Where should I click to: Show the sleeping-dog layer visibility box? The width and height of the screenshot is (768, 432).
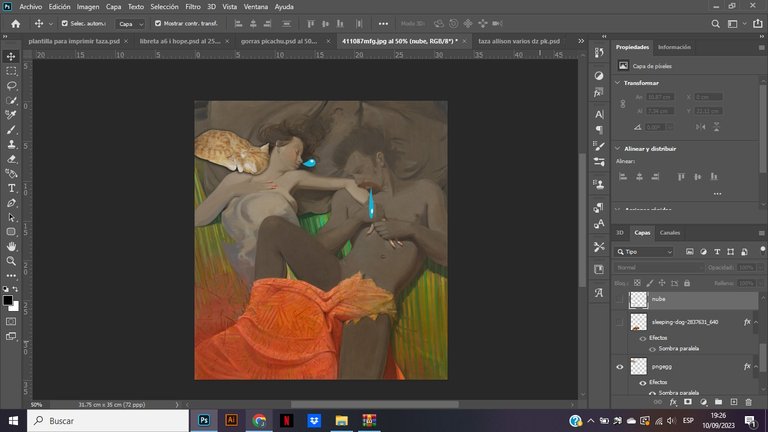(x=620, y=322)
